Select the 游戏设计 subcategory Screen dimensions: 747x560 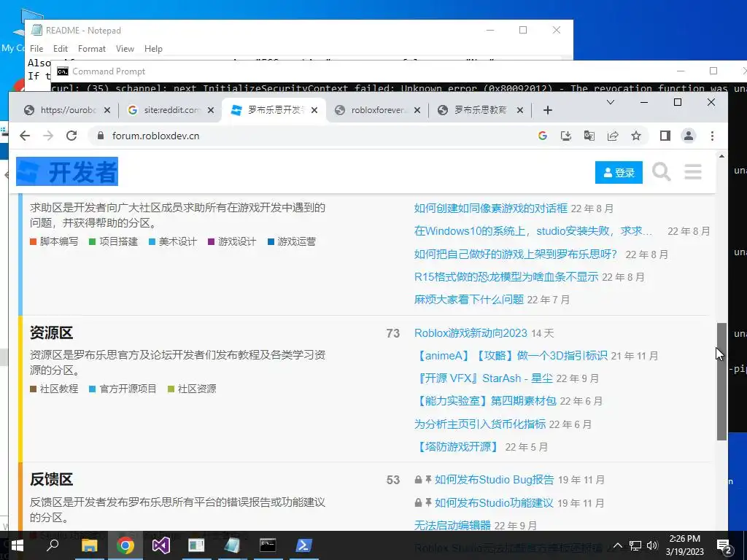[x=232, y=241]
